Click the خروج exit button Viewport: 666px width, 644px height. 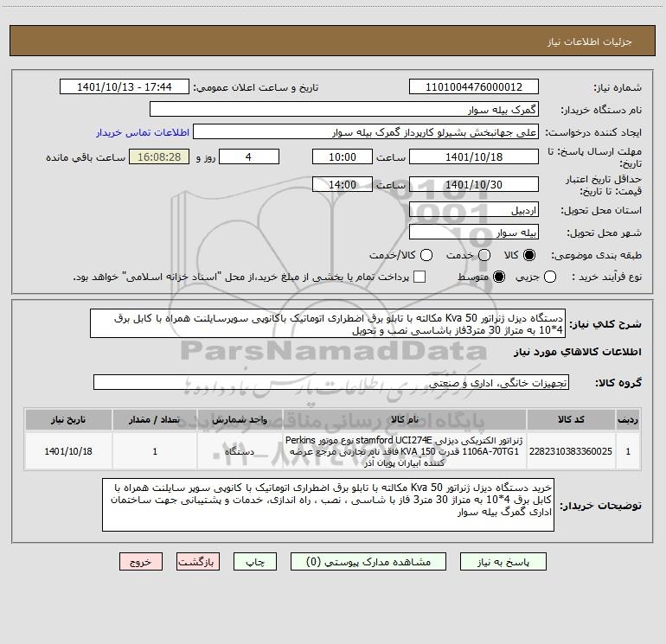pyautogui.click(x=141, y=562)
